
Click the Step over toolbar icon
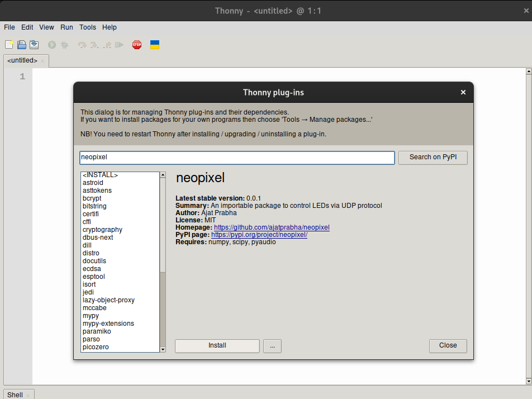pos(82,45)
